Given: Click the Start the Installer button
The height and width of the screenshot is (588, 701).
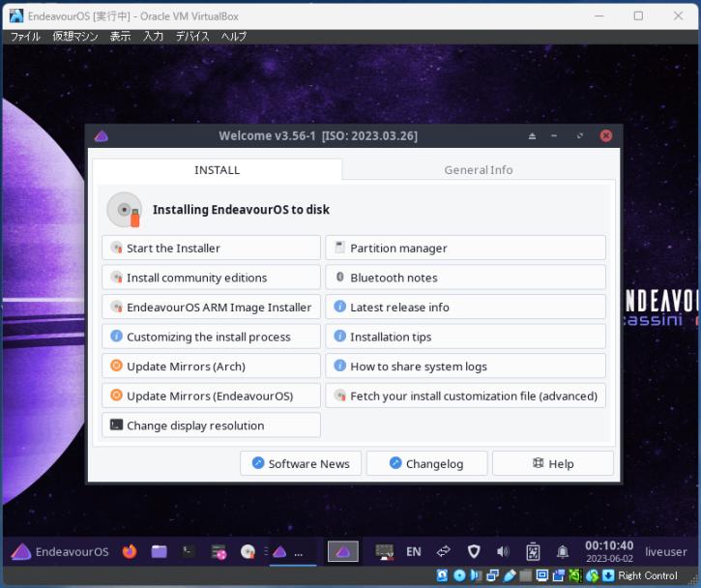Looking at the screenshot, I should pos(211,248).
